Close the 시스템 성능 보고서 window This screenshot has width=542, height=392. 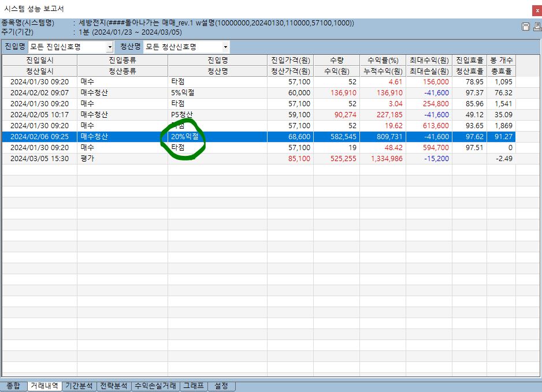536,9
